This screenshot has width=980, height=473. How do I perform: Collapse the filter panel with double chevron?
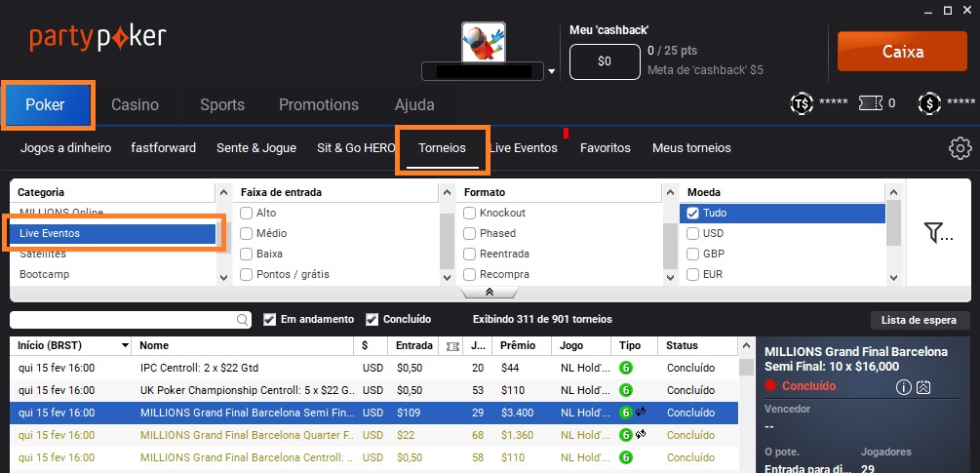coord(490,292)
